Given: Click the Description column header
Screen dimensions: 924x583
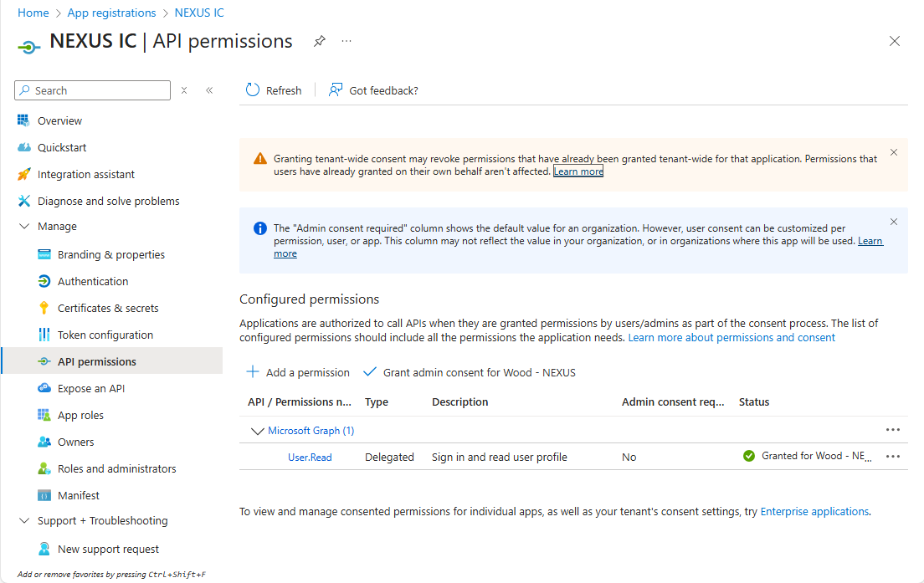Looking at the screenshot, I should click(x=459, y=401).
